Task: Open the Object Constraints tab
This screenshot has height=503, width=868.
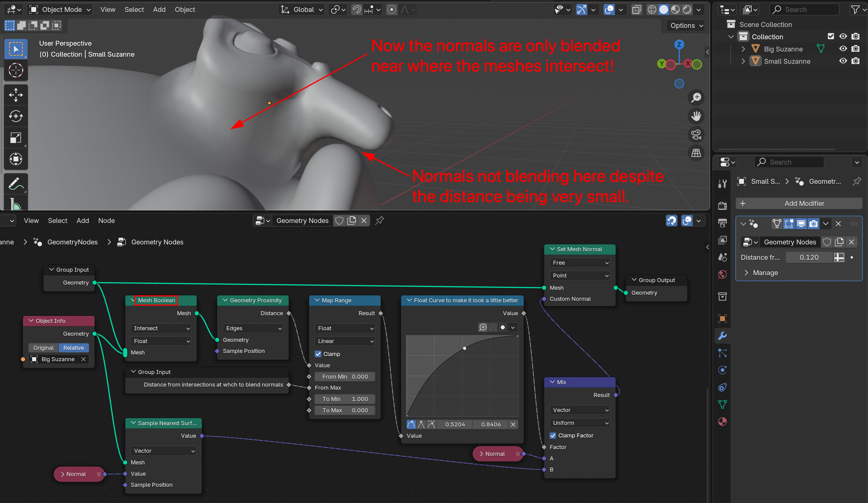Action: click(722, 387)
